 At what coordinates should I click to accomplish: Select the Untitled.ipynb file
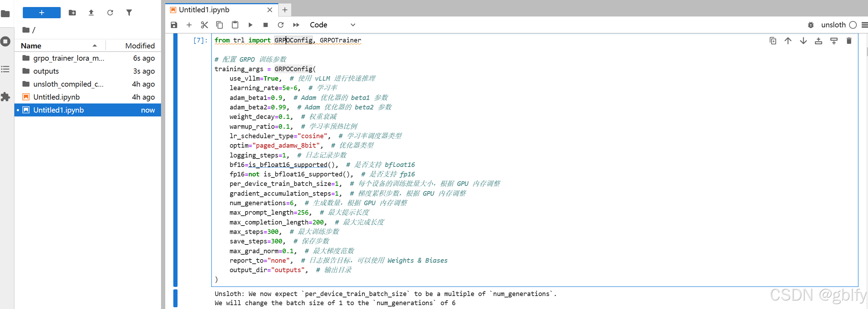[88, 97]
